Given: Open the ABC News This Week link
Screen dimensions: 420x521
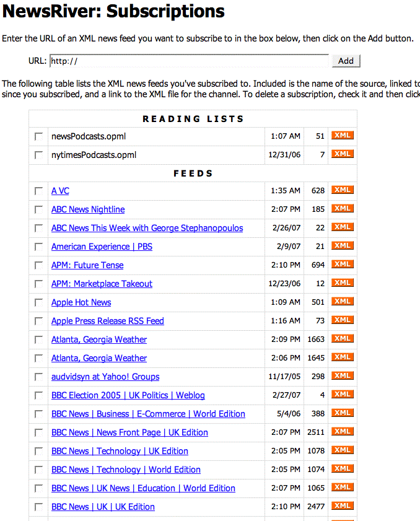Looking at the screenshot, I should (147, 228).
